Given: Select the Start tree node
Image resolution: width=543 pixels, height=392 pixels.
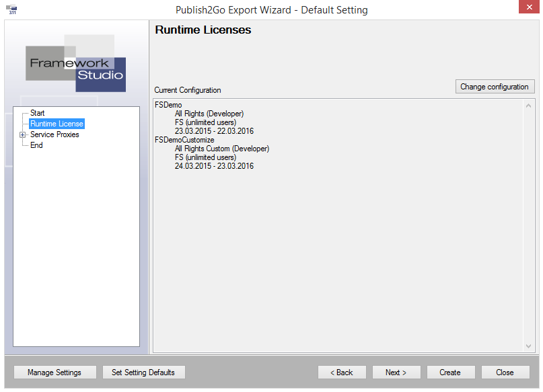Looking at the screenshot, I should coord(38,113).
